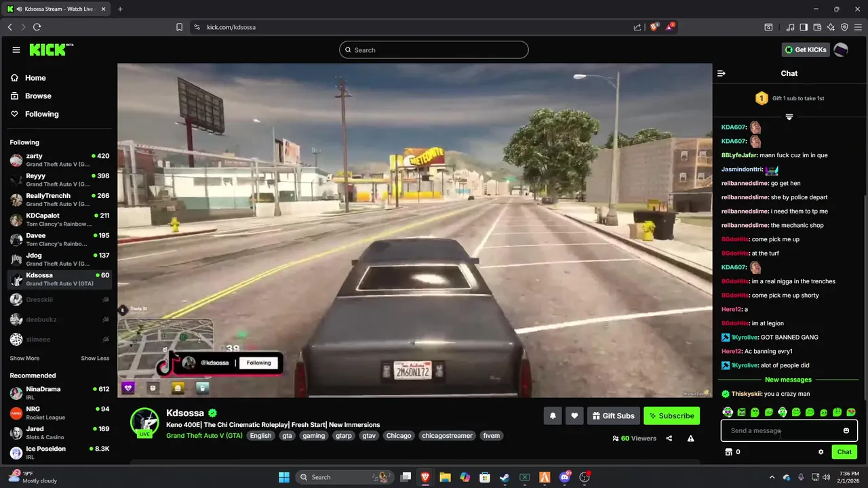The width and height of the screenshot is (868, 488).
Task: Click the English tag
Action: [x=260, y=436]
